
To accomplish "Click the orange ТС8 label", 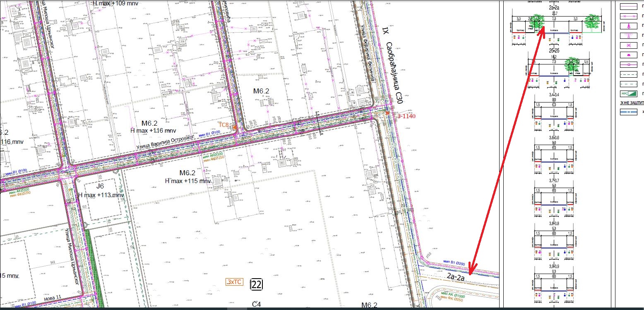I will pos(224,125).
